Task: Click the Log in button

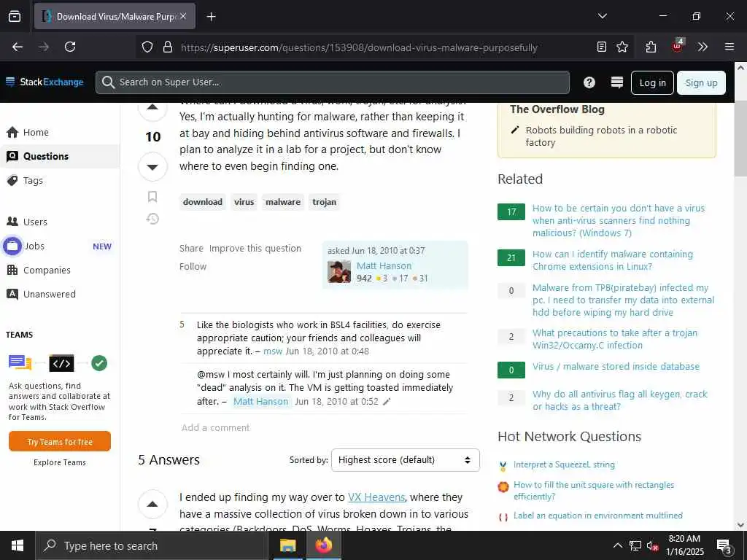Action: (x=652, y=83)
